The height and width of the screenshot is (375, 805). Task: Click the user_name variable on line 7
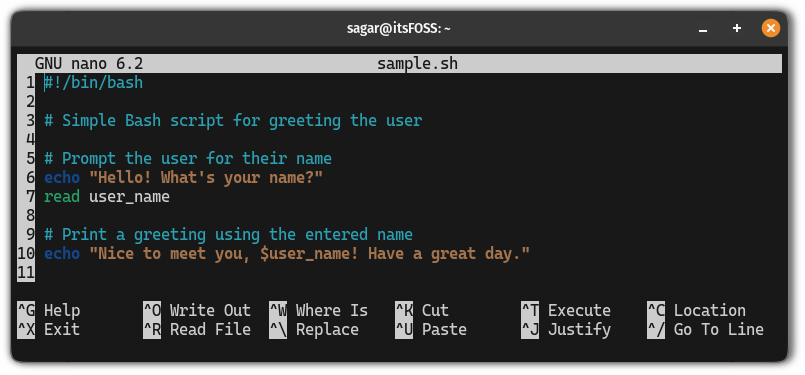point(129,197)
